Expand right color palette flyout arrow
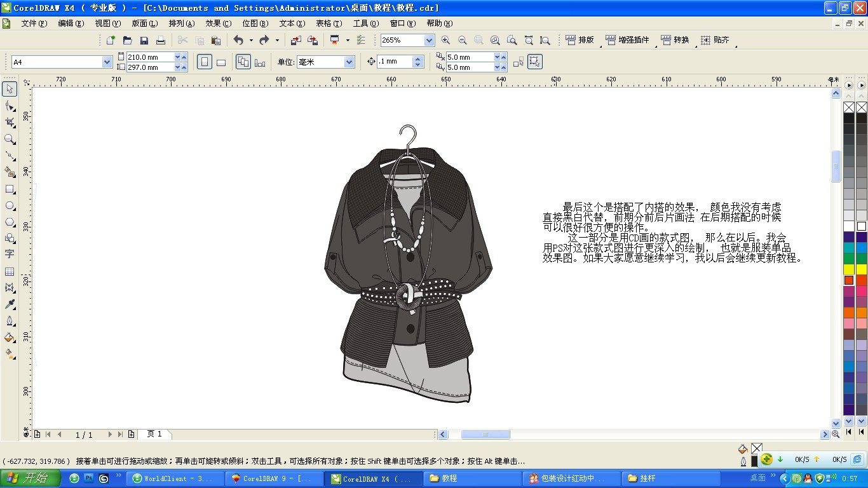Screen dimensions: 868x488 pyautogui.click(x=862, y=85)
